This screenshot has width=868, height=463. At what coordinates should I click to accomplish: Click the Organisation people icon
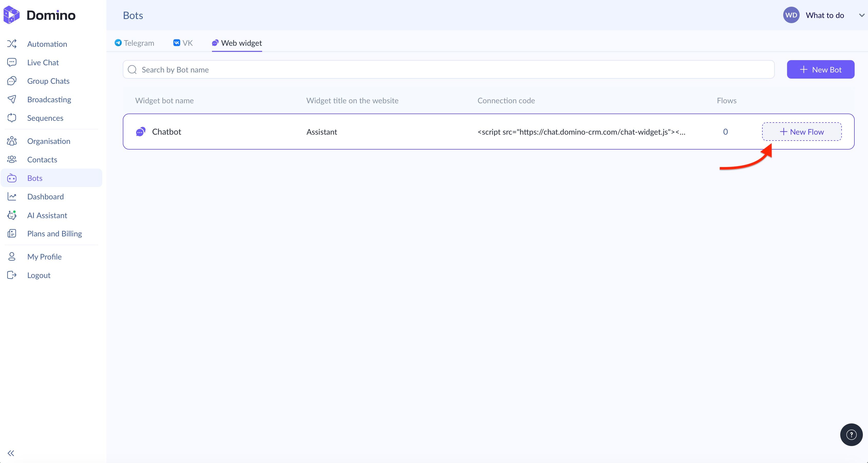12,141
